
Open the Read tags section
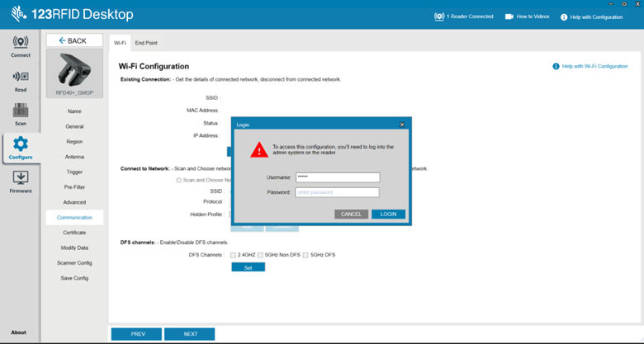(21, 81)
